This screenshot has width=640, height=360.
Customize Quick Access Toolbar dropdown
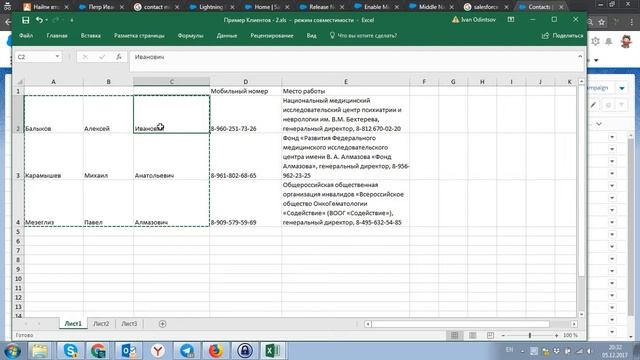(72, 20)
